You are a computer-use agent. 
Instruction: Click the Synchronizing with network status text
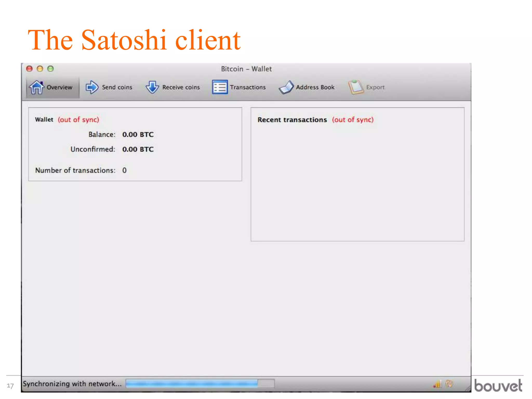coord(72,384)
